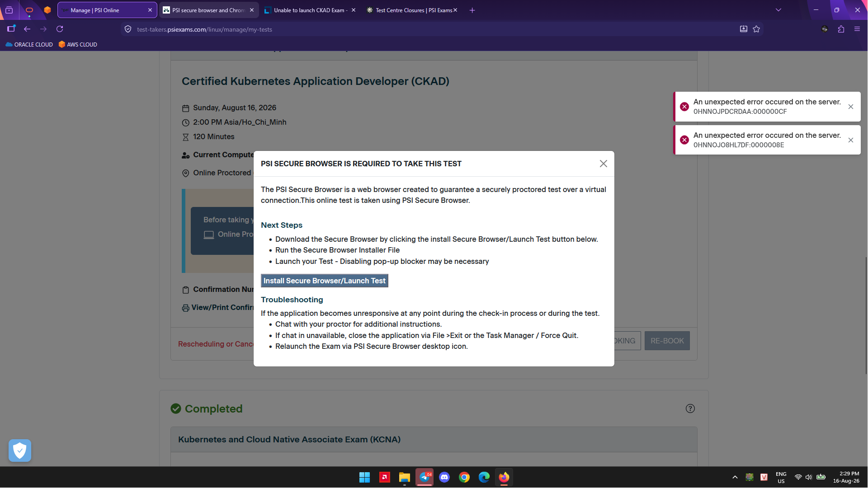Click the Rescheduling or Cancelling red link
Image resolution: width=868 pixels, height=488 pixels.
(x=216, y=344)
